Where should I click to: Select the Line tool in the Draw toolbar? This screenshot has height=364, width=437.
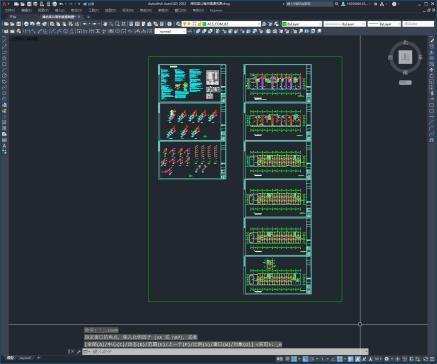[x=4, y=40]
